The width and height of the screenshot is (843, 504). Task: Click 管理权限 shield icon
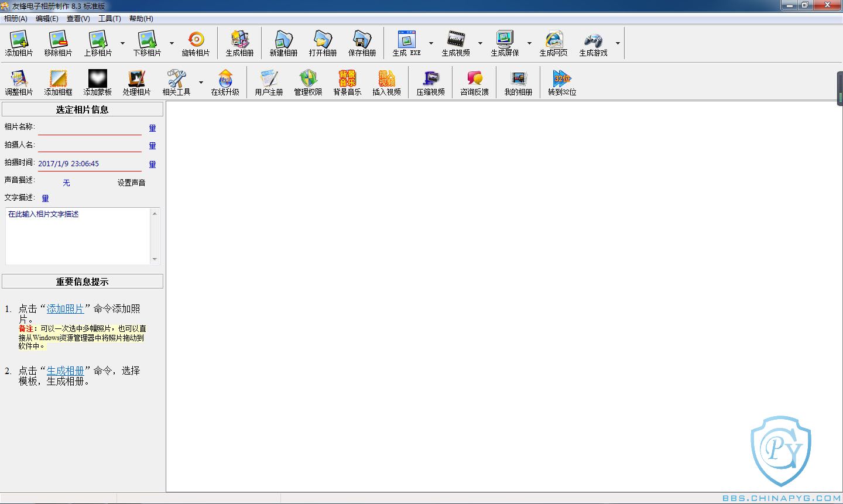308,83
